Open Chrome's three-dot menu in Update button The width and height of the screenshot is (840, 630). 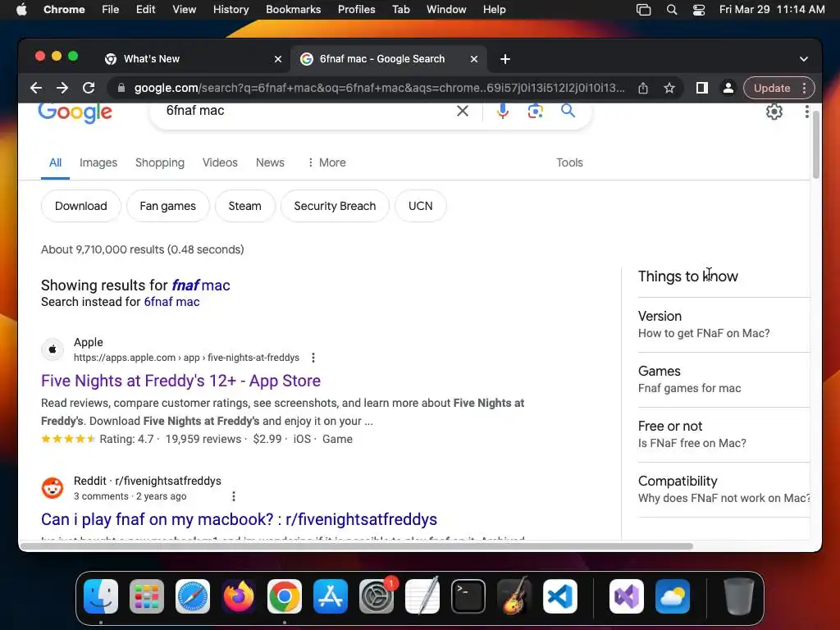(804, 88)
